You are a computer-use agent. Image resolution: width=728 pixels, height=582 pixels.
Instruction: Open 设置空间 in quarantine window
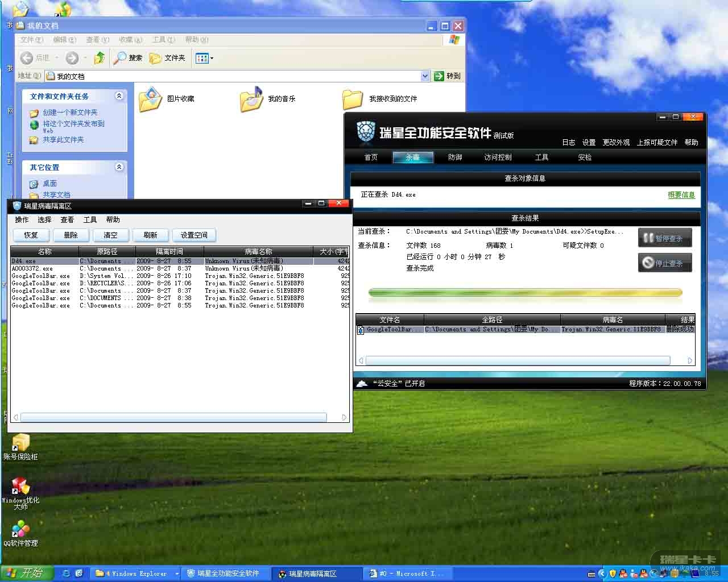click(194, 235)
